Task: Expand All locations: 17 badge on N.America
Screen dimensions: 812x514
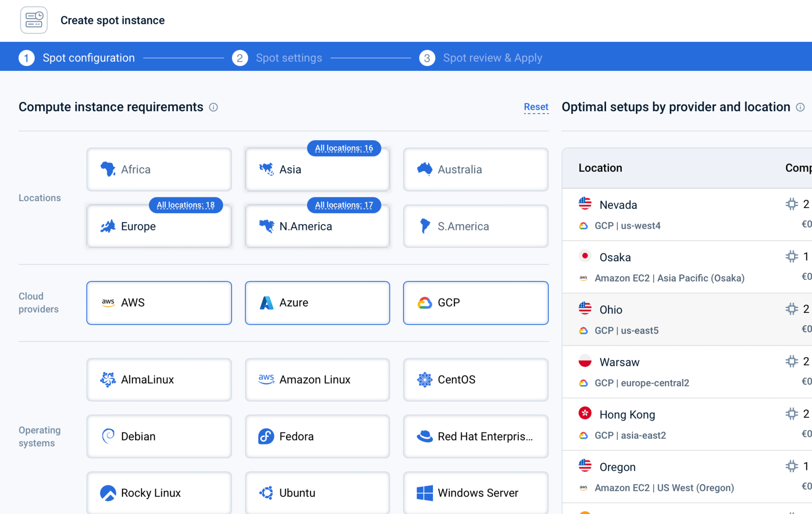Action: click(344, 205)
